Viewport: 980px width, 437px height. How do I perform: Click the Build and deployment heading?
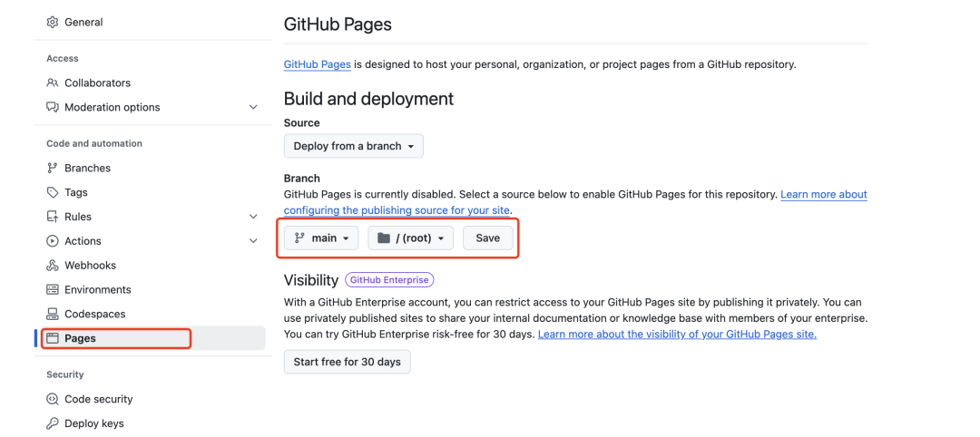point(368,99)
